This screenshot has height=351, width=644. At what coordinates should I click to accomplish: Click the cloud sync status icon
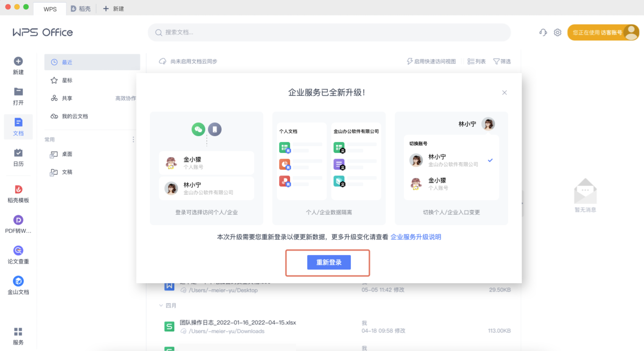click(162, 61)
